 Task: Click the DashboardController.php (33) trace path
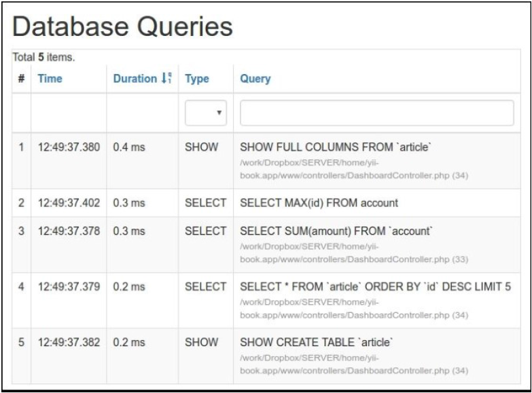point(354,253)
